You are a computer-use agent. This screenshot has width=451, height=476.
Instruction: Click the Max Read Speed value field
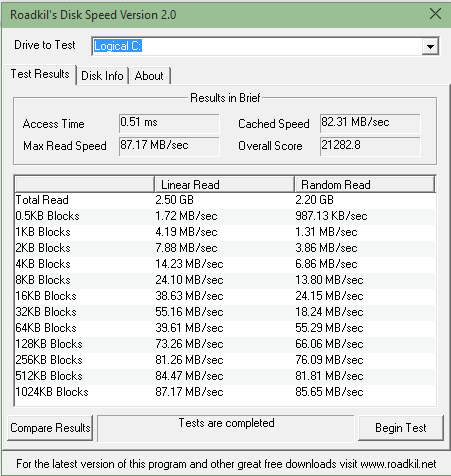pyautogui.click(x=169, y=146)
